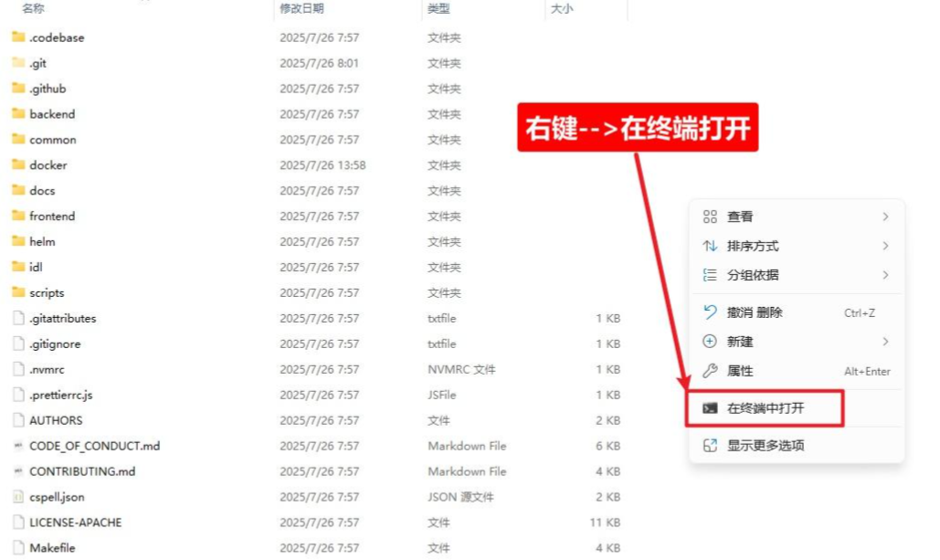940x560 pixels.
Task: Click the undo arrow icon beside 撤消 删除
Action: 710,312
